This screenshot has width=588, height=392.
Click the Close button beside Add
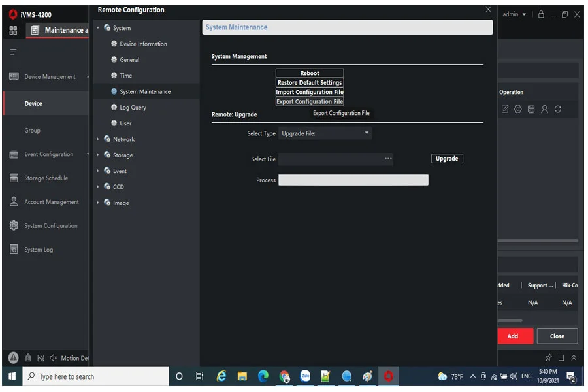pos(557,336)
